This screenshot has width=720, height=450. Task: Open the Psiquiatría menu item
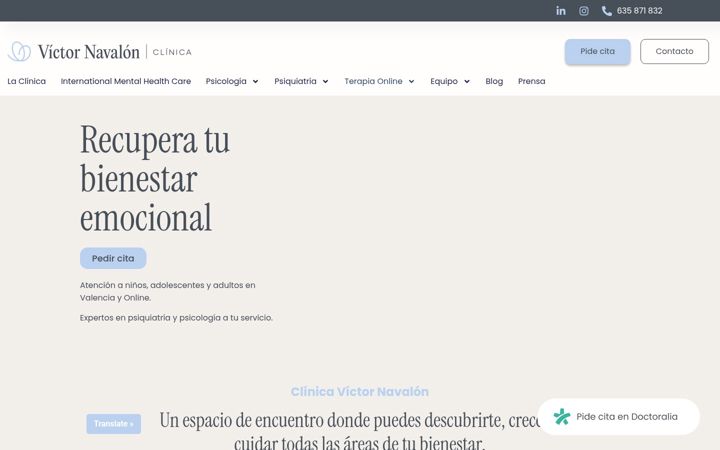(x=295, y=81)
